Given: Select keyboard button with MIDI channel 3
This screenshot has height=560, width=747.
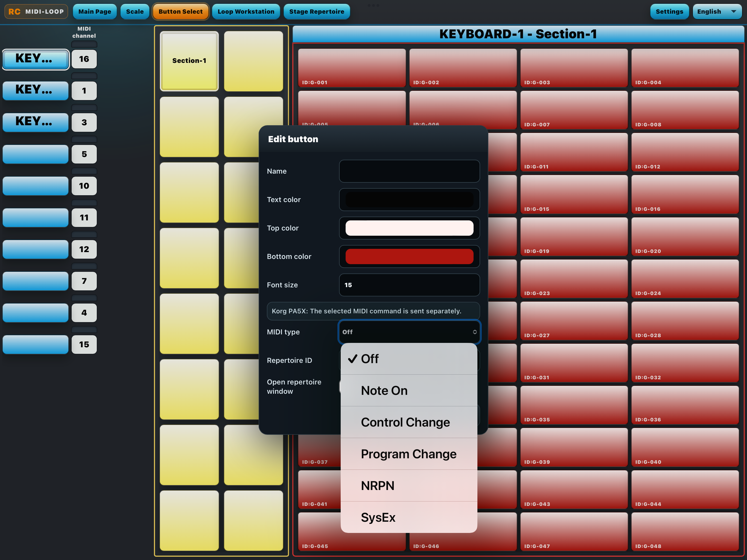Looking at the screenshot, I should 36,122.
